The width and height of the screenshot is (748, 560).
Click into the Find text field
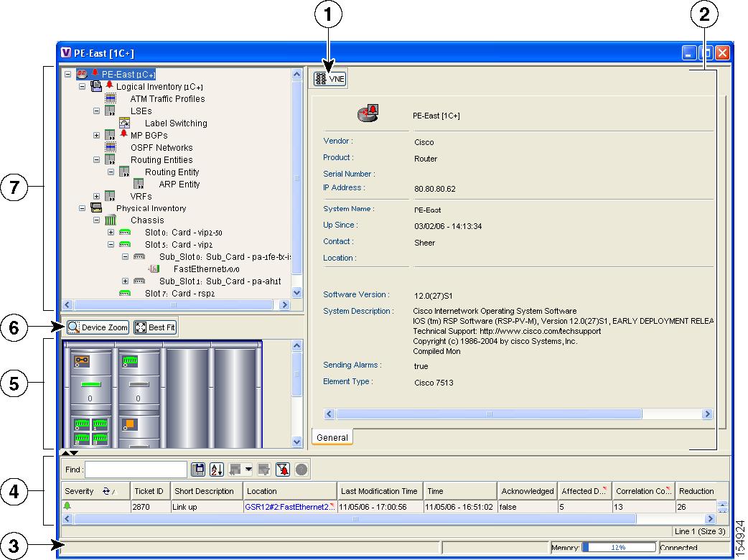pyautogui.click(x=136, y=469)
